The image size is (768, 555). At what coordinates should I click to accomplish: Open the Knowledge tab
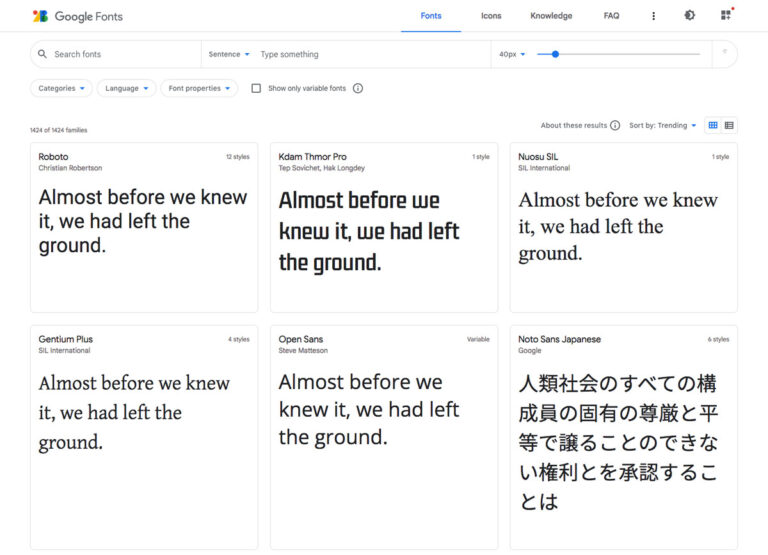[x=551, y=16]
